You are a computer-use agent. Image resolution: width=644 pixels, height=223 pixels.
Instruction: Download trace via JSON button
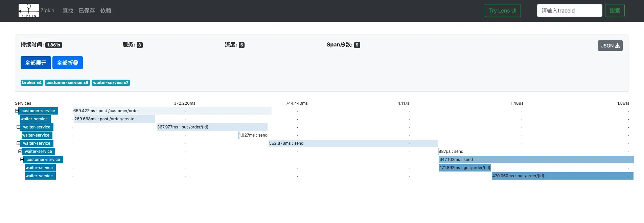point(610,46)
